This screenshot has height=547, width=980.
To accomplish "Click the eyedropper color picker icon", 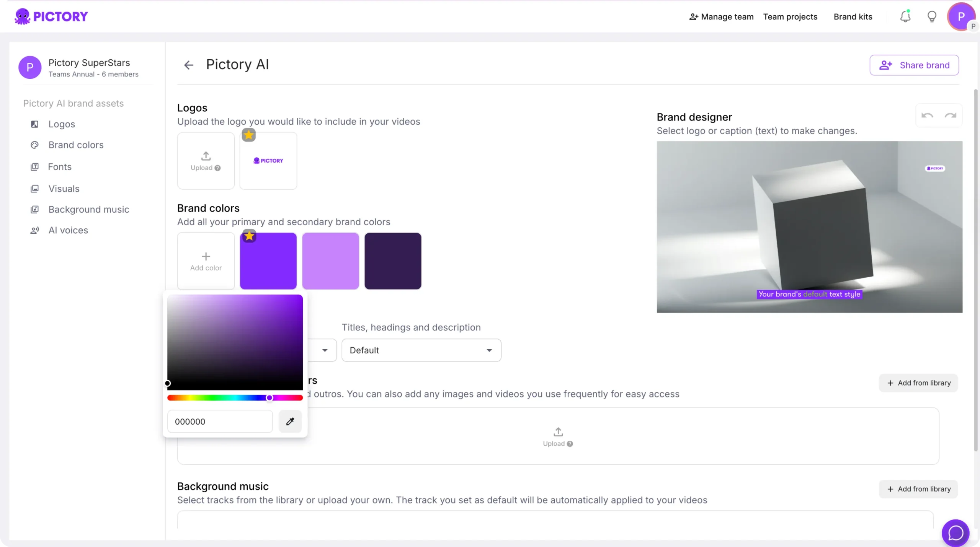I will (290, 421).
